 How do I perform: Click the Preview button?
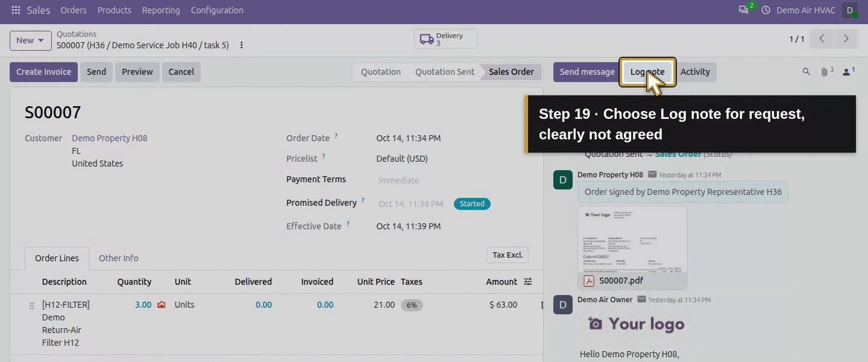(x=137, y=72)
